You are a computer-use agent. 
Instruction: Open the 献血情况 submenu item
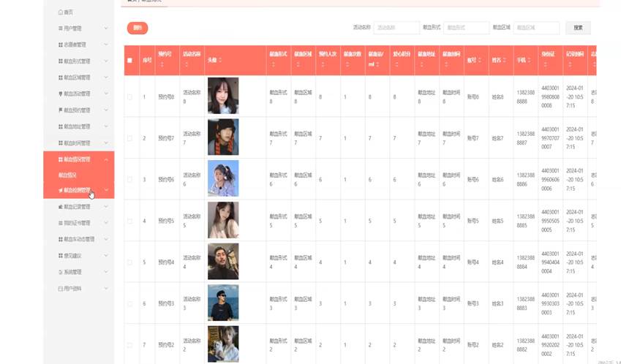[67, 175]
